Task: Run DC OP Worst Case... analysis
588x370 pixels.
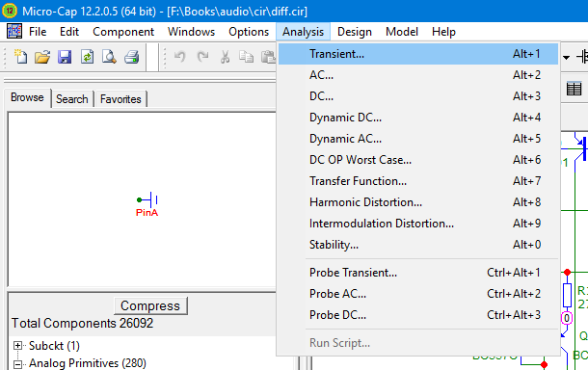Action: coord(418,160)
